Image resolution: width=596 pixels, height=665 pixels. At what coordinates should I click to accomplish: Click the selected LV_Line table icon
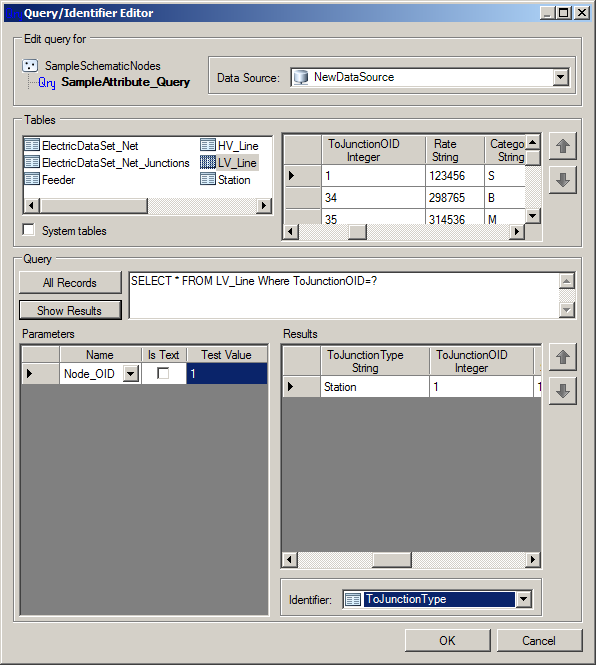tap(207, 162)
